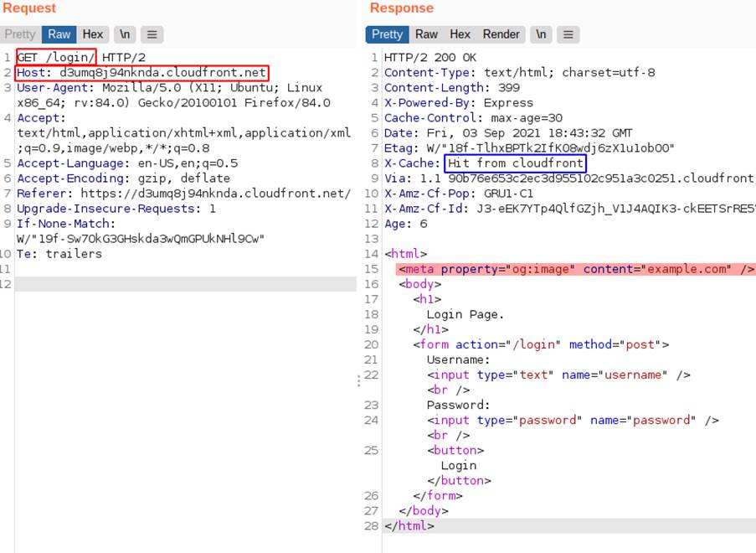Click the Host header line in request
The height and width of the screenshot is (553, 756).
pyautogui.click(x=142, y=73)
